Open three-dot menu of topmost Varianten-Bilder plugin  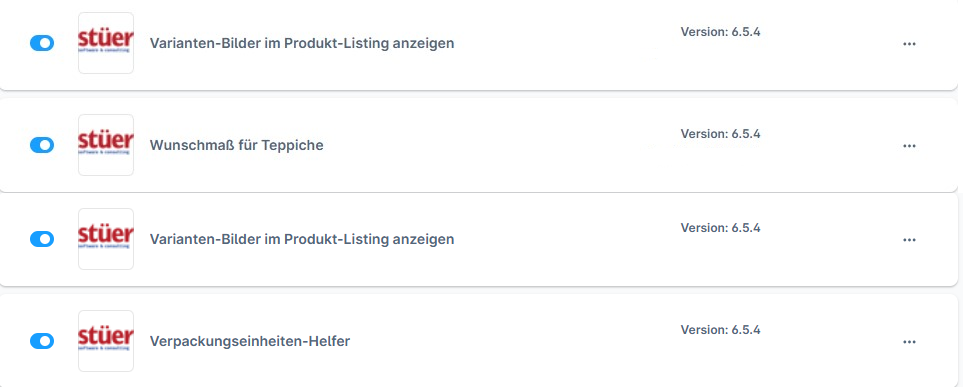click(x=909, y=44)
